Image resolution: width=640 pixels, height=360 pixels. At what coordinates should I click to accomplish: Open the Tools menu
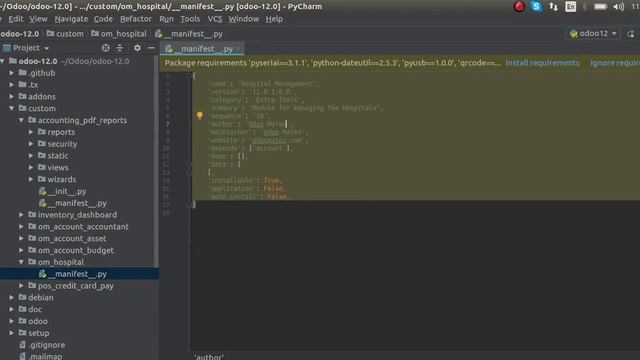[190, 19]
